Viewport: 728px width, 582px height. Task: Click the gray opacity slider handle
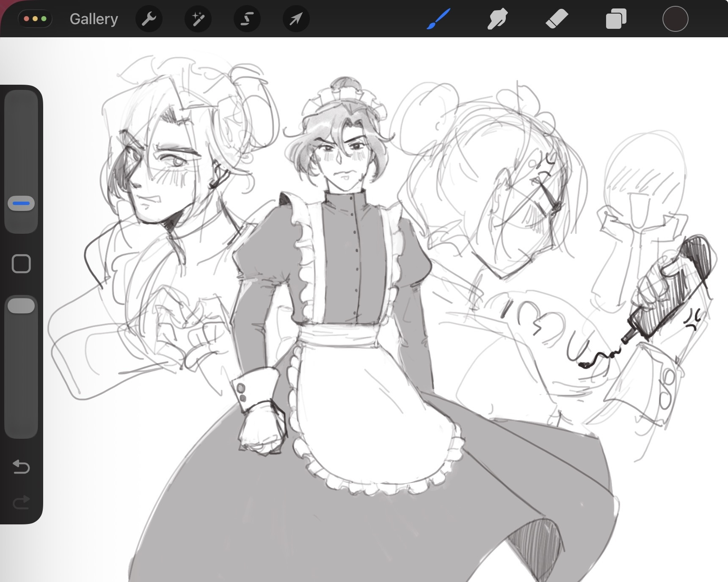(21, 306)
